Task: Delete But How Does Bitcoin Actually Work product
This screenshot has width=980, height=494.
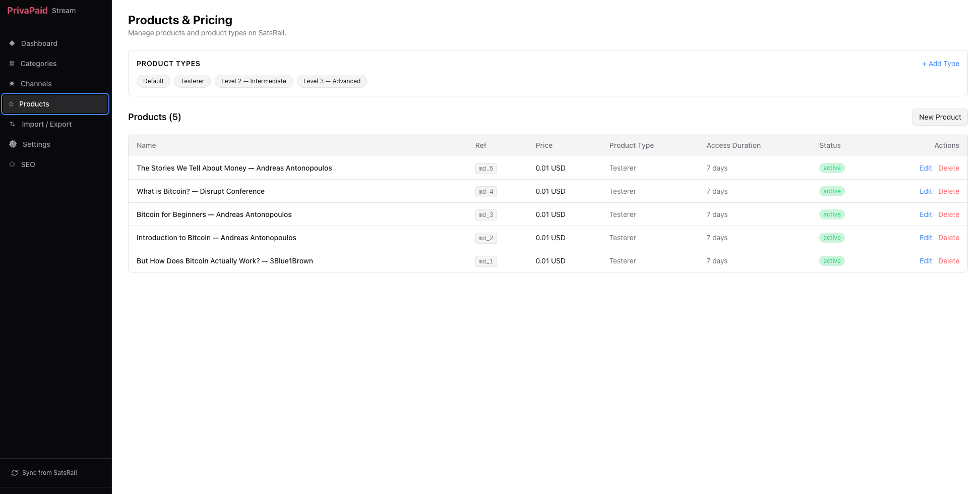Action: coord(949,261)
